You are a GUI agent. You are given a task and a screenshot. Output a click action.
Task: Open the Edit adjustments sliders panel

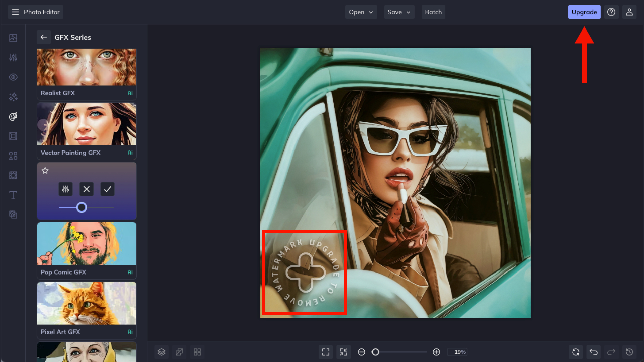[13, 58]
